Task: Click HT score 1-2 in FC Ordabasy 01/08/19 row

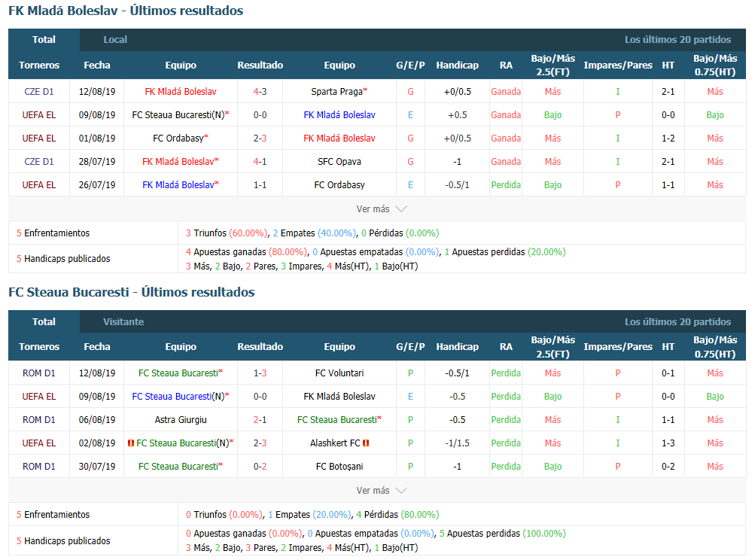Action: pos(668,138)
